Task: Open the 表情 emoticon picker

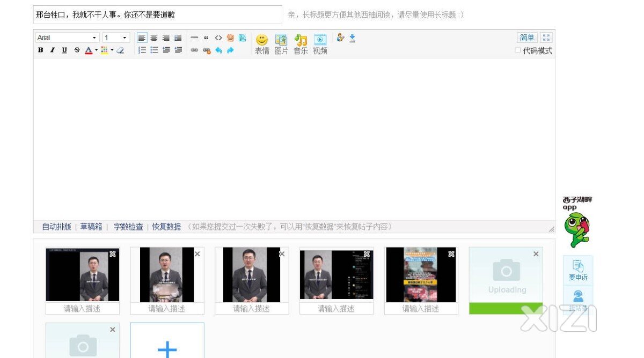Action: [262, 44]
